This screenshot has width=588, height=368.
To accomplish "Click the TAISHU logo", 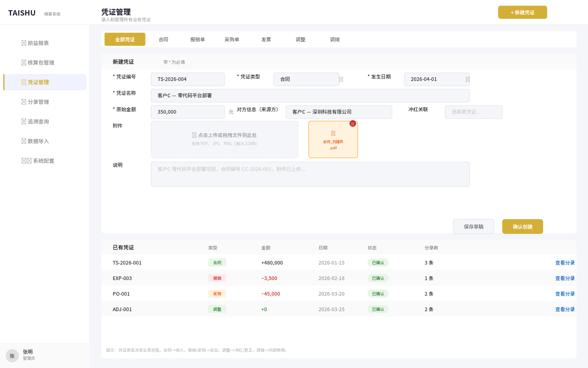I will click(x=22, y=13).
